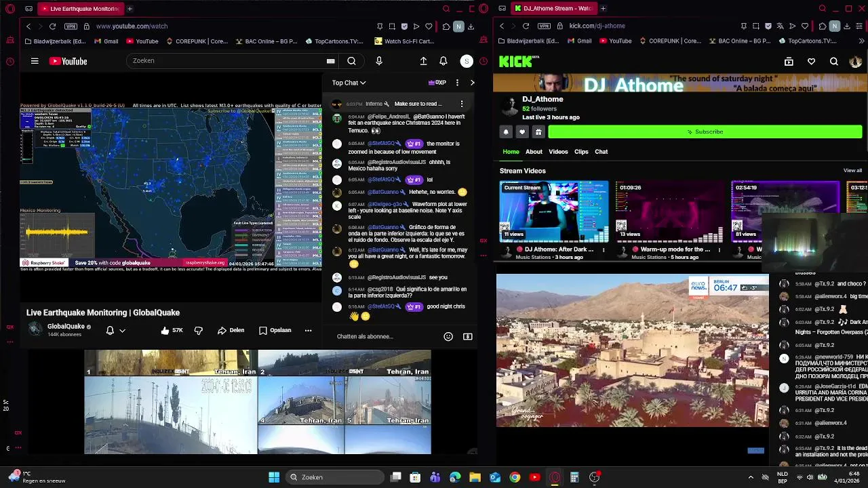This screenshot has width=868, height=488.
Task: Click the Windows taskbar Zoeken search box
Action: point(334,477)
